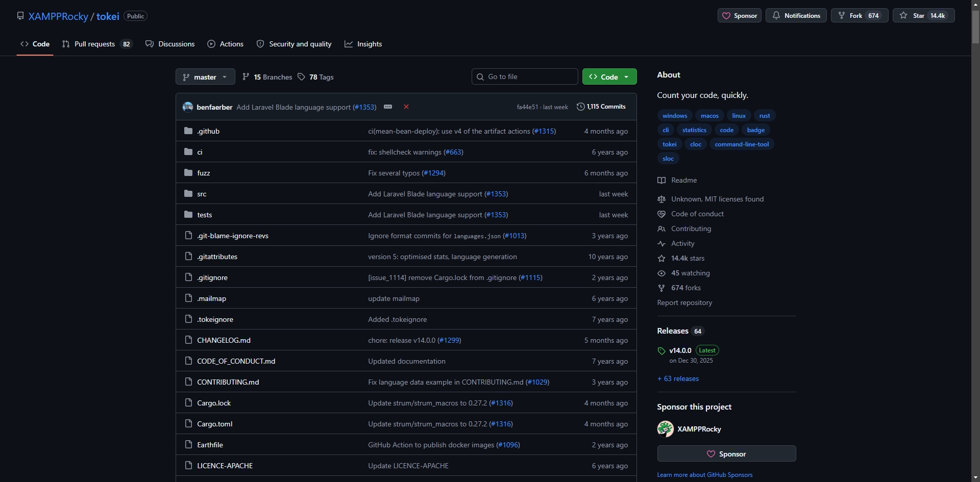Open the Insights tab
Viewport: 980px width, 482px height.
363,44
